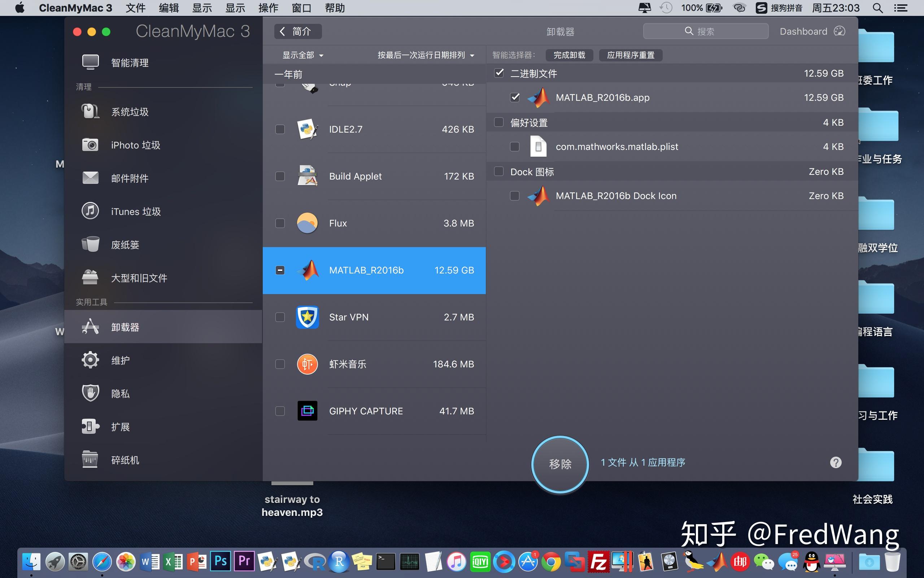
Task: Open the 文件 menu
Action: click(136, 8)
